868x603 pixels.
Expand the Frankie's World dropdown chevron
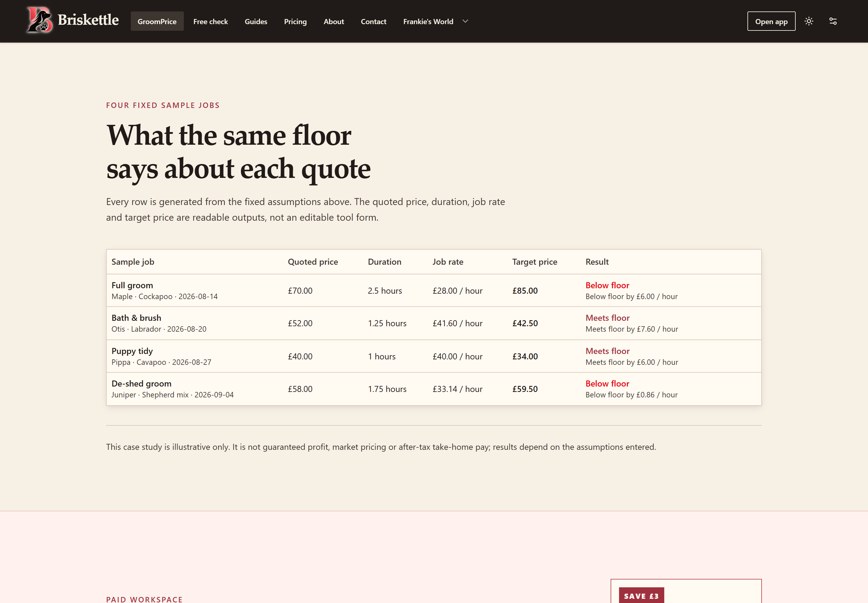[465, 21]
